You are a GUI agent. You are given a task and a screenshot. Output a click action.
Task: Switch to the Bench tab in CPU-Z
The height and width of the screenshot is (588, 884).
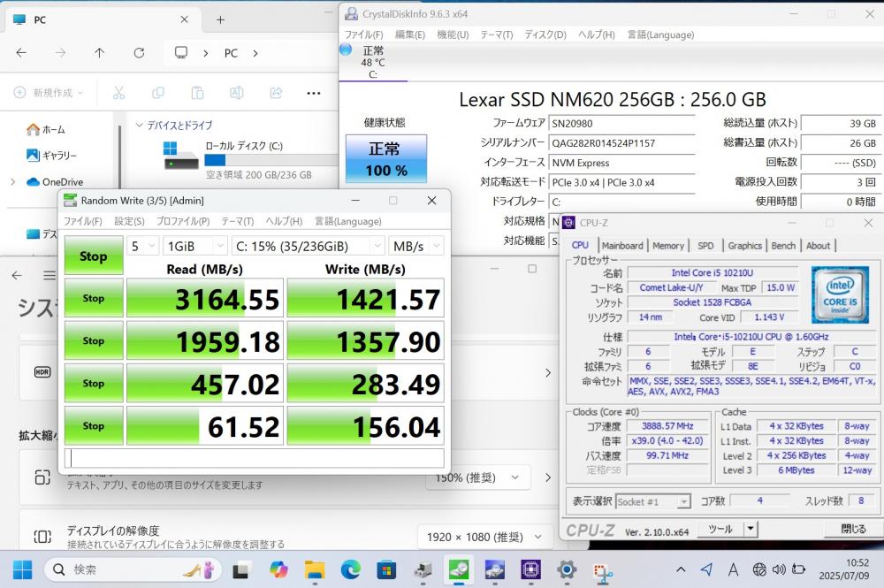(x=783, y=245)
